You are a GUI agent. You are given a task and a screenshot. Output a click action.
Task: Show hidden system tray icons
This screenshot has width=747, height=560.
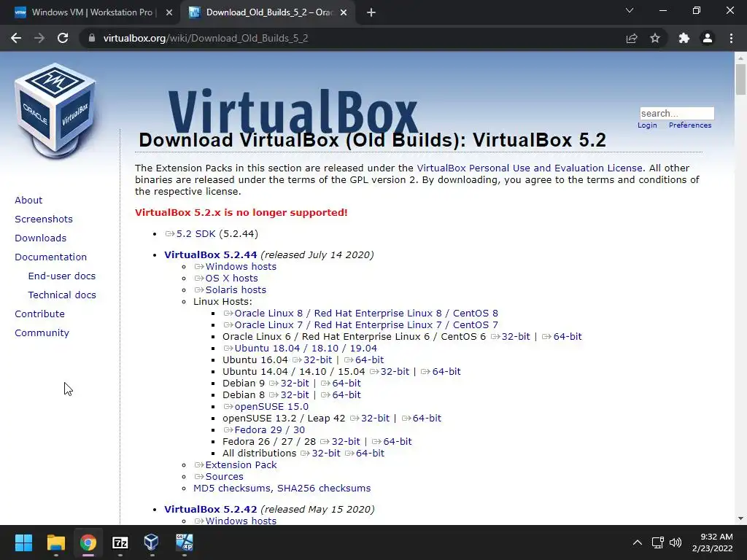(637, 542)
